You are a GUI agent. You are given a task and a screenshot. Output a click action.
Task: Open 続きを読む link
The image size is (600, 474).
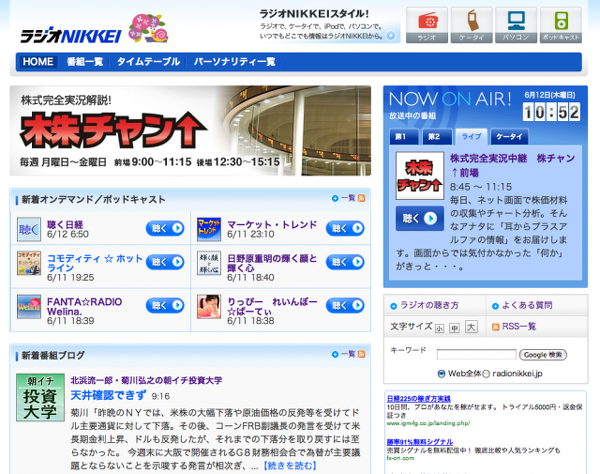tap(290, 466)
